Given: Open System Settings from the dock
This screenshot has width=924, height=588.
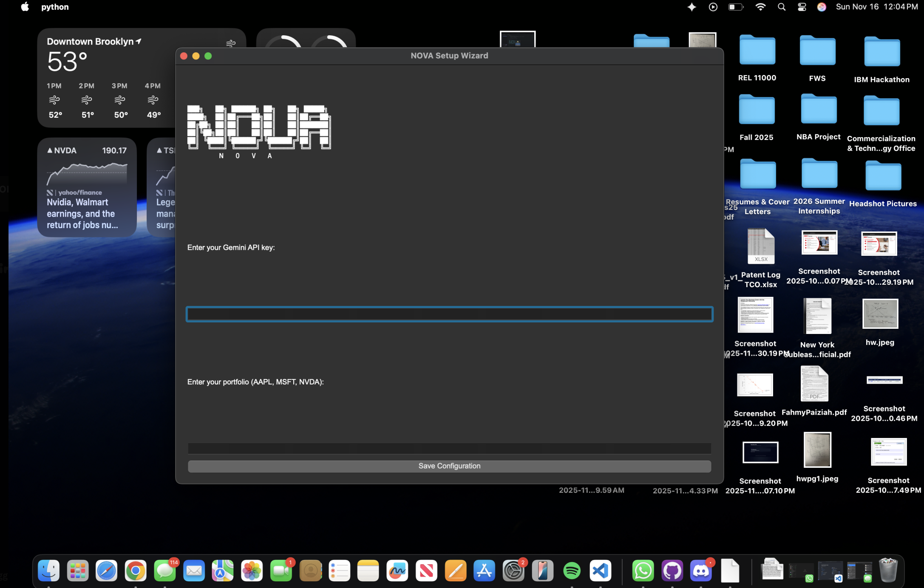Looking at the screenshot, I should (x=513, y=570).
